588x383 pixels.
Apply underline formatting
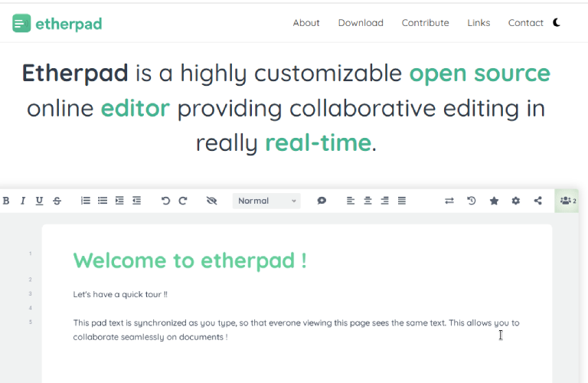coord(39,201)
